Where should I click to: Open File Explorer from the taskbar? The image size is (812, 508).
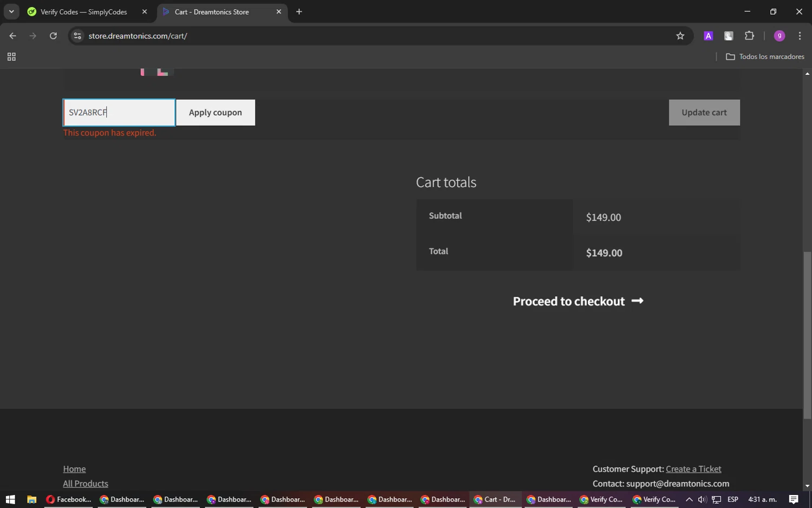pos(31,499)
